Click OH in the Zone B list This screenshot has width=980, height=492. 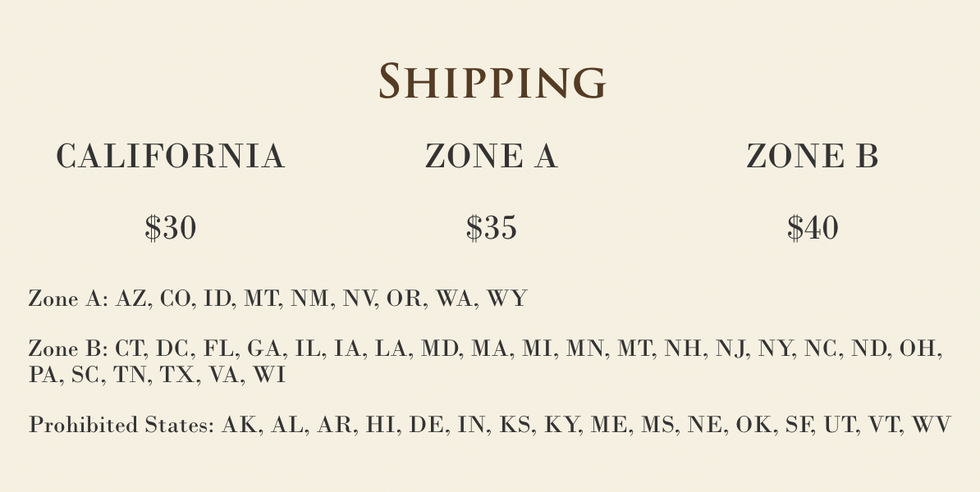(x=919, y=348)
